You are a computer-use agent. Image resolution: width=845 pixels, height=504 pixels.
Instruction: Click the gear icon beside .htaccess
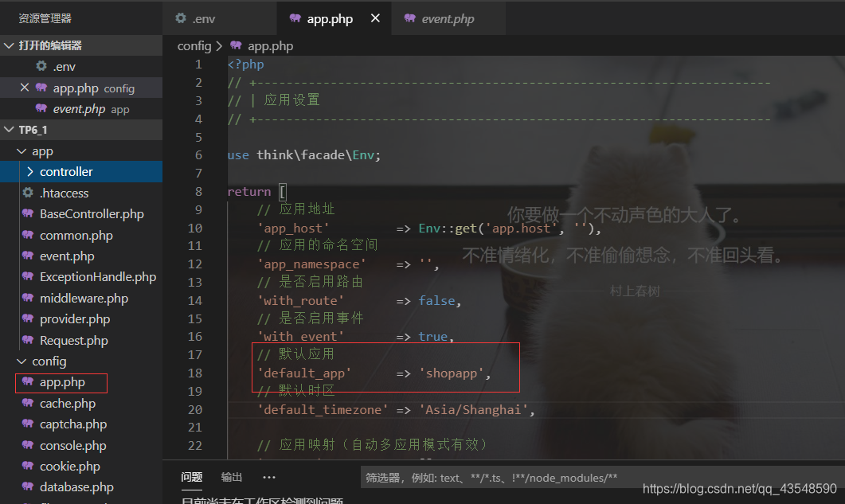pyautogui.click(x=28, y=193)
